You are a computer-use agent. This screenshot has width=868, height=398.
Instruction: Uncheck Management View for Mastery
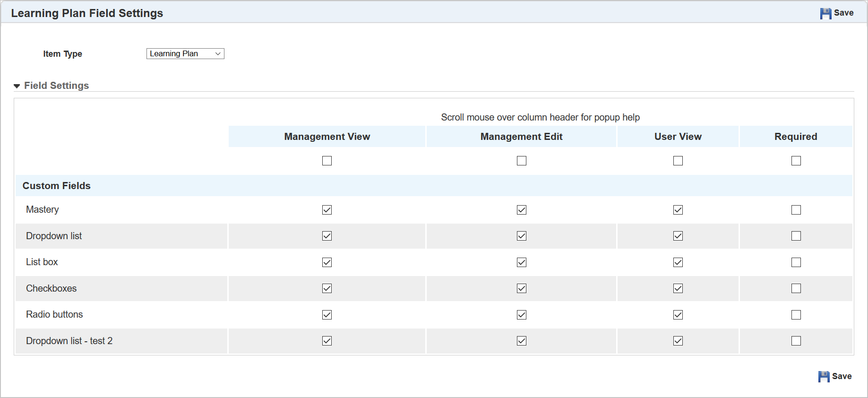327,210
